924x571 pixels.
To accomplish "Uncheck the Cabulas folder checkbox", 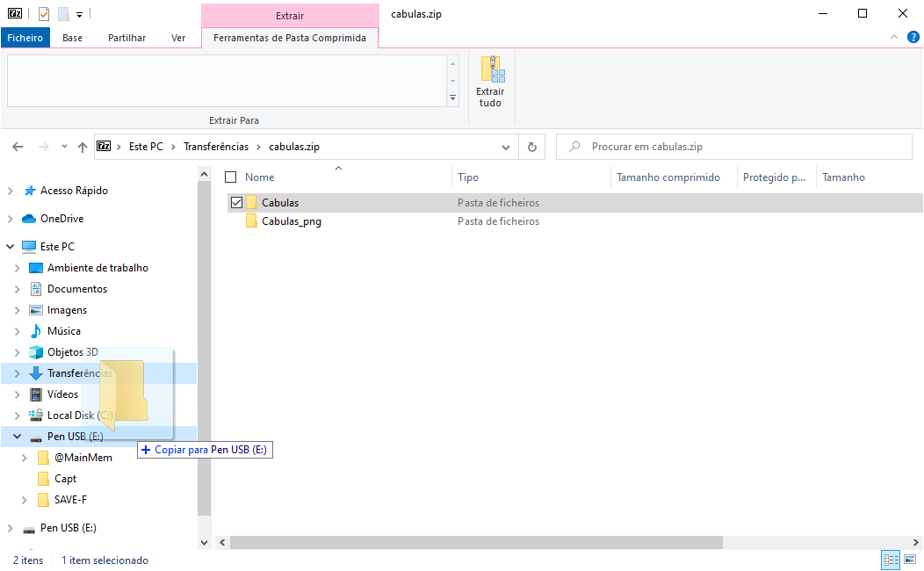I will [236, 202].
